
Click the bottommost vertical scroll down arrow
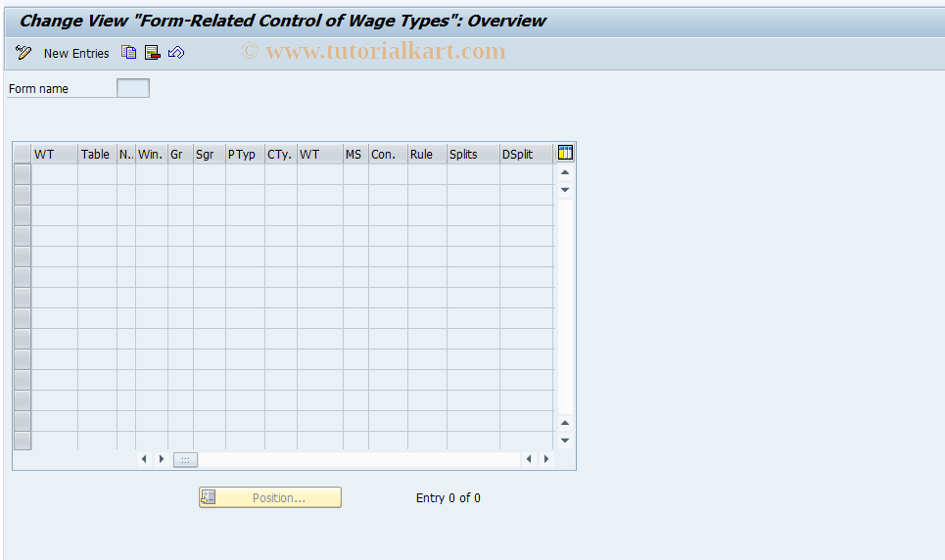(565, 440)
